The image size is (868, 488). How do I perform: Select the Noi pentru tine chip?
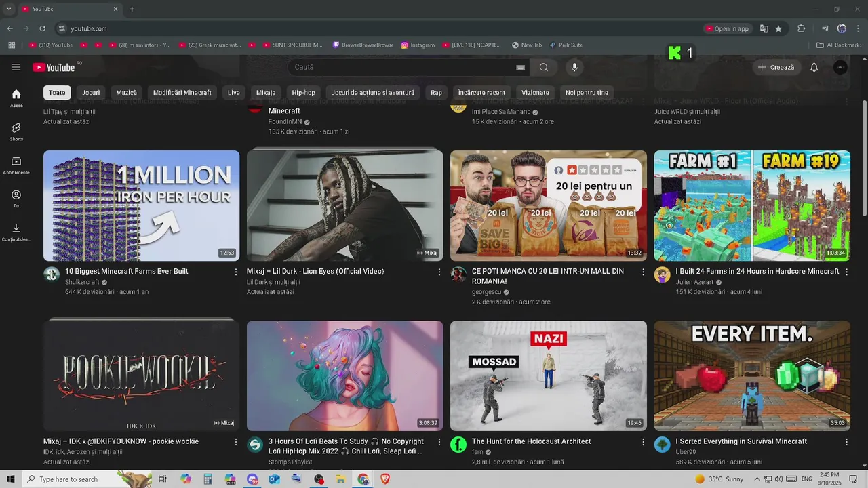[587, 93]
